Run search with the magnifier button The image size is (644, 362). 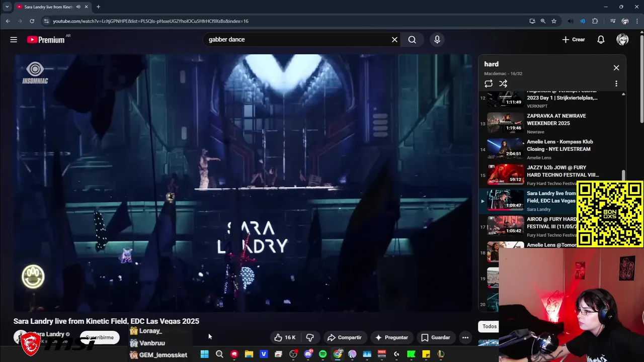coord(412,40)
